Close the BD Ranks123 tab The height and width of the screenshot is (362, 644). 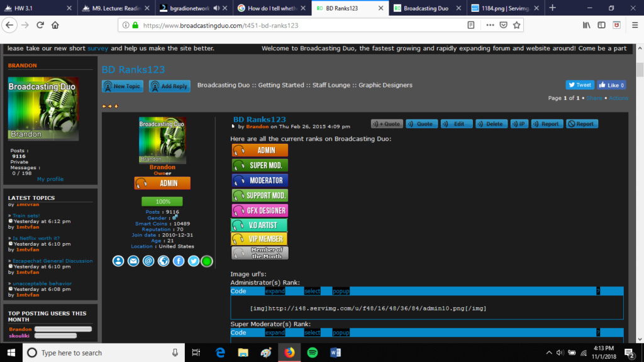pos(380,8)
